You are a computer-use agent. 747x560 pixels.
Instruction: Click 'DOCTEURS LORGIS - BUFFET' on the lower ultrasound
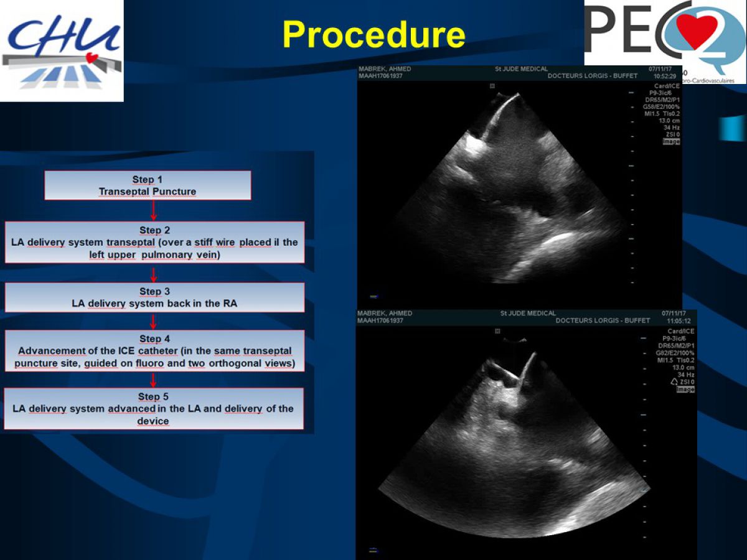[603, 320]
